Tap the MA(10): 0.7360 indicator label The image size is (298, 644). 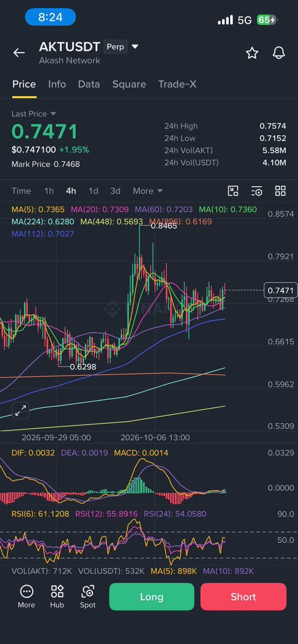pyautogui.click(x=228, y=209)
